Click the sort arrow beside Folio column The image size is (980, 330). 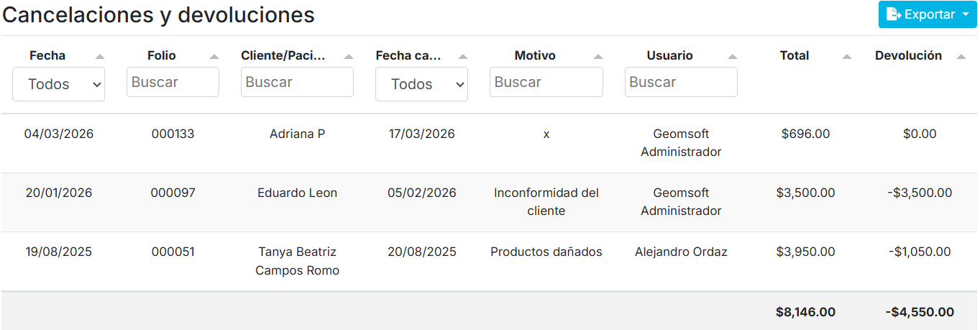214,56
